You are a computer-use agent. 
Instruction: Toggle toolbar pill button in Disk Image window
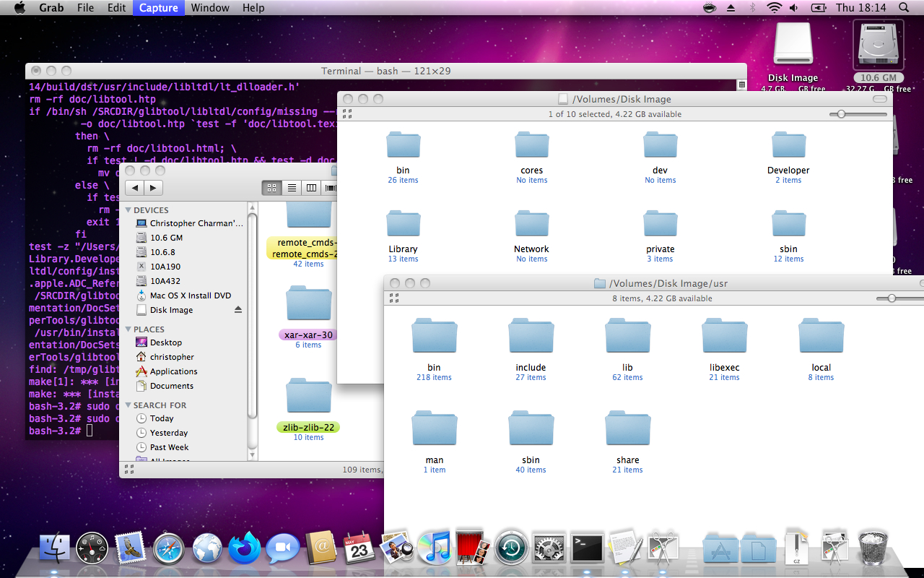click(x=879, y=99)
